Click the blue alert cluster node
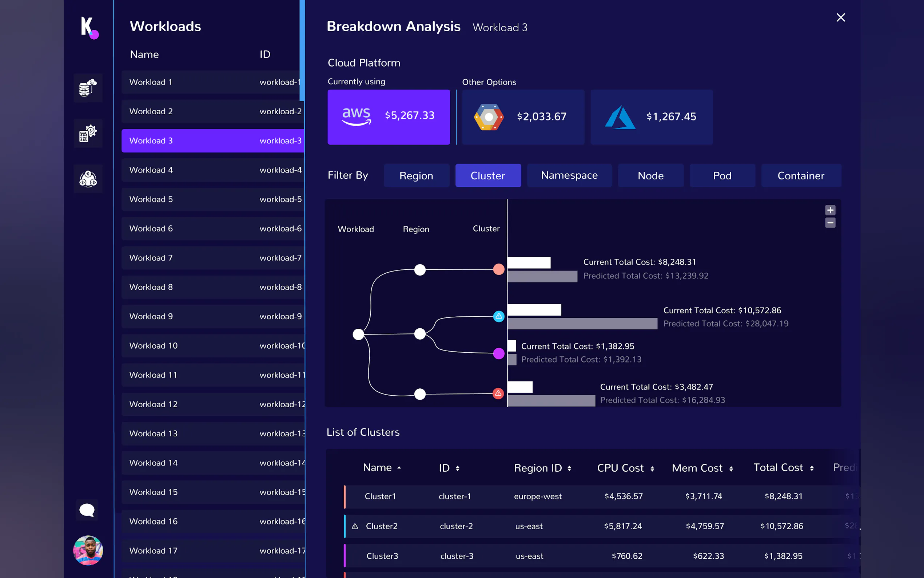 point(498,316)
